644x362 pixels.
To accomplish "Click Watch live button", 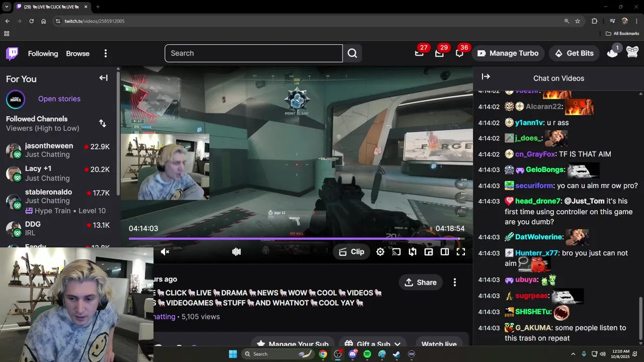I will coord(439,344).
